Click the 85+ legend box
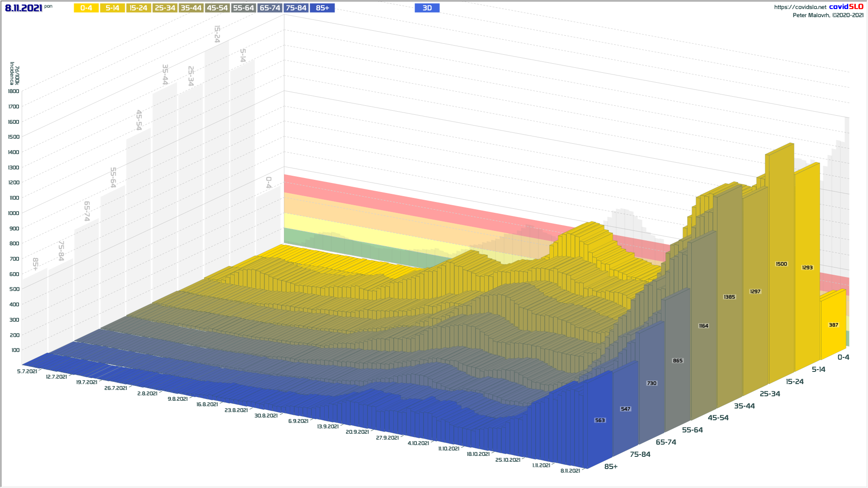Screen dimensions: 868x488 pyautogui.click(x=322, y=8)
